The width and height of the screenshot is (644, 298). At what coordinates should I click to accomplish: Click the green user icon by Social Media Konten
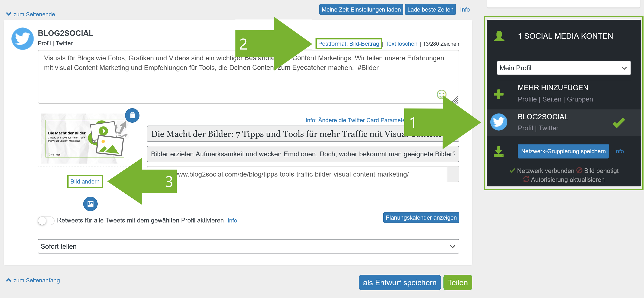[x=499, y=36]
